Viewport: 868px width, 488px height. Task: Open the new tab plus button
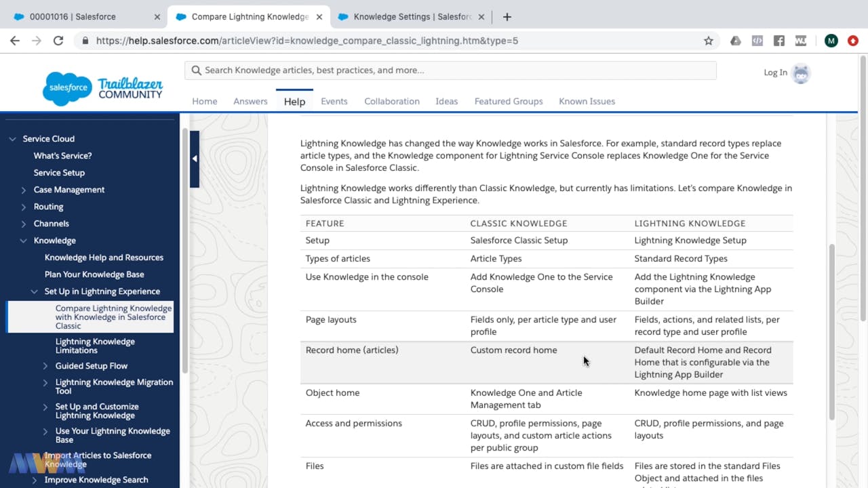click(507, 16)
